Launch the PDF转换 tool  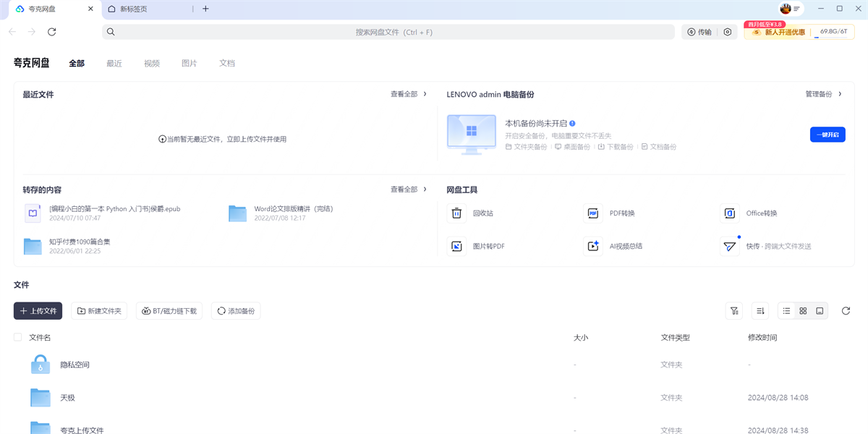(593, 213)
